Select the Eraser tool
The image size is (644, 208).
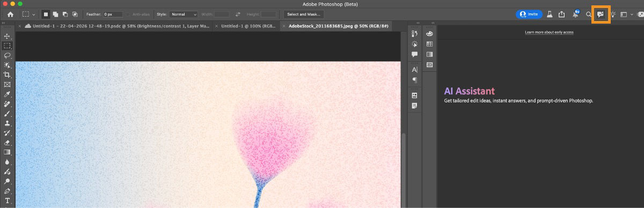tap(8, 143)
